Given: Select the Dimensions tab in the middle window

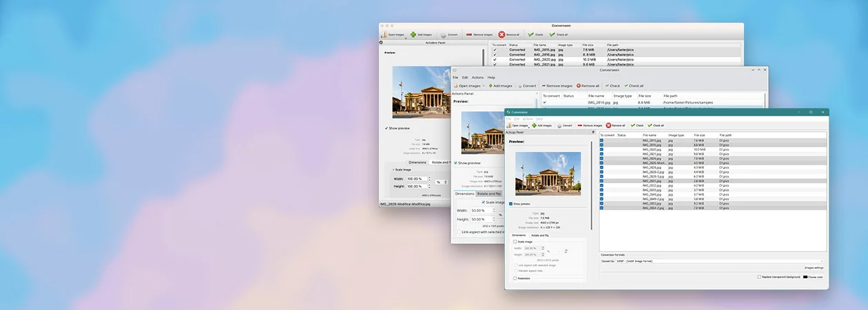Looking at the screenshot, I should [464, 194].
